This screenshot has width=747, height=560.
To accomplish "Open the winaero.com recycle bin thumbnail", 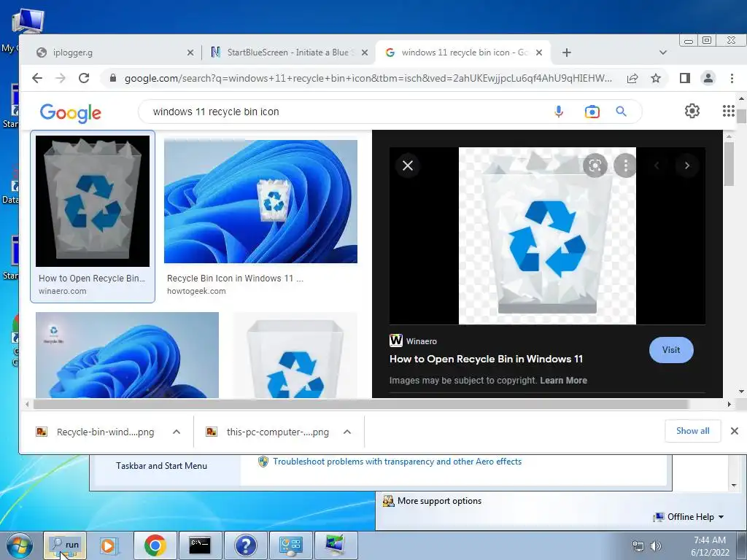I will [x=93, y=201].
